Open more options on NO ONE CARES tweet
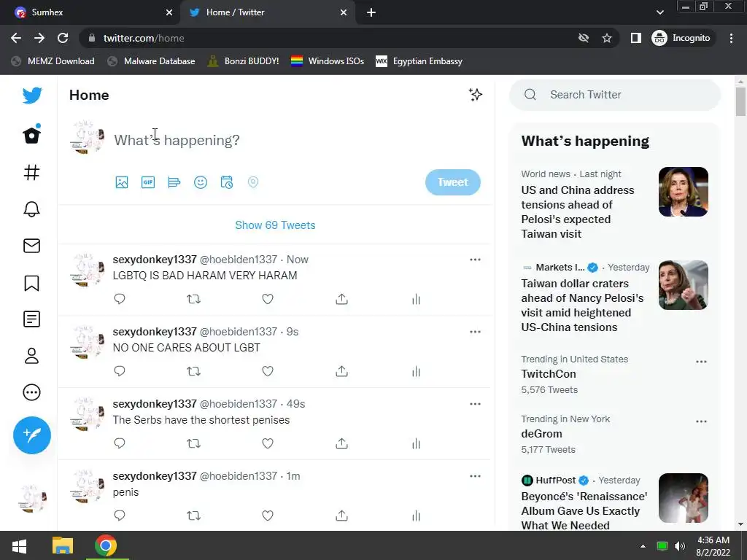 475,332
